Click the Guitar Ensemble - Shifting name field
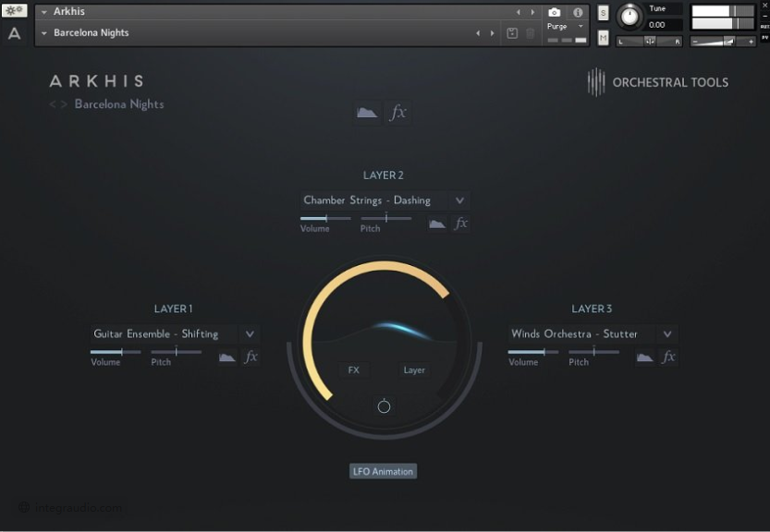 pyautogui.click(x=165, y=334)
